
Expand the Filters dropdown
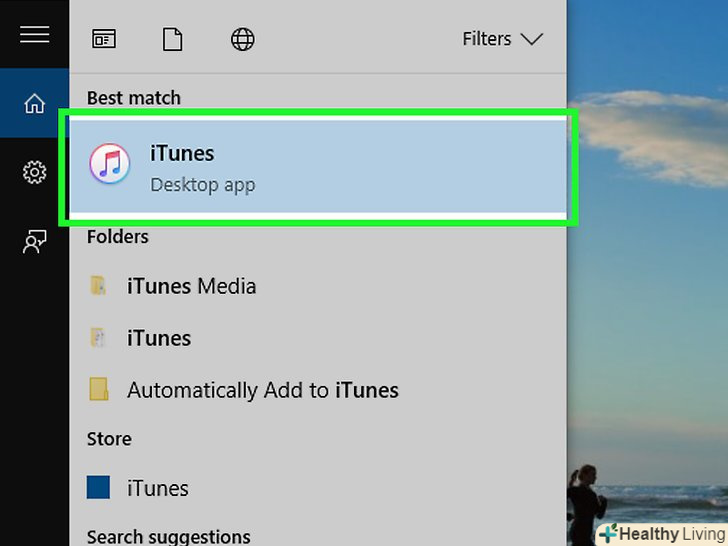tap(502, 39)
